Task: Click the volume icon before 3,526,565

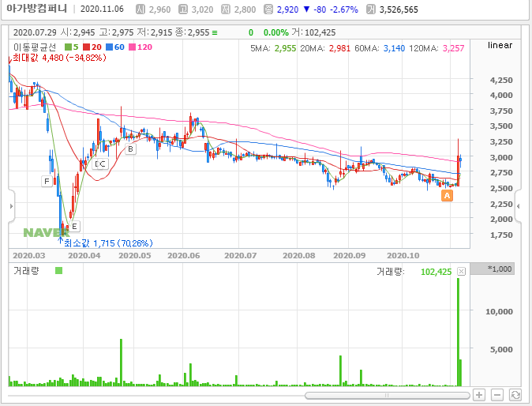Action: pos(371,9)
